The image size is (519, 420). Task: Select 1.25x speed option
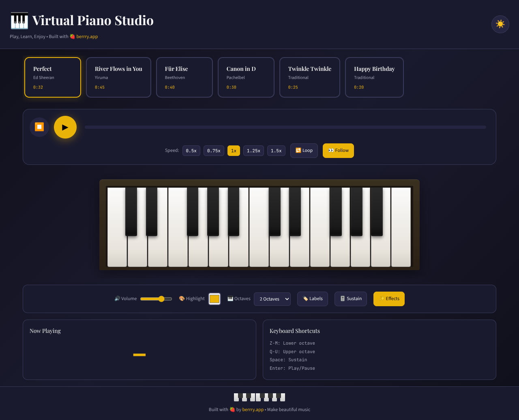click(253, 150)
